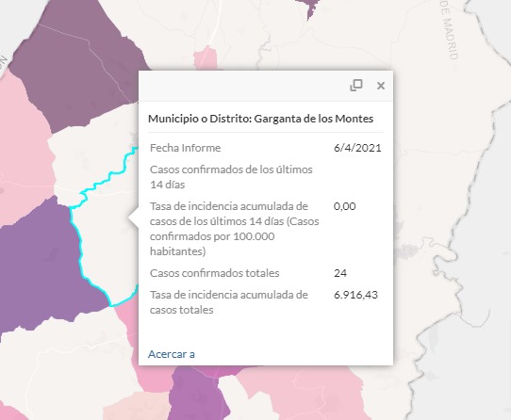
Task: Click the 'Acercar a' zoom link
Action: (172, 354)
